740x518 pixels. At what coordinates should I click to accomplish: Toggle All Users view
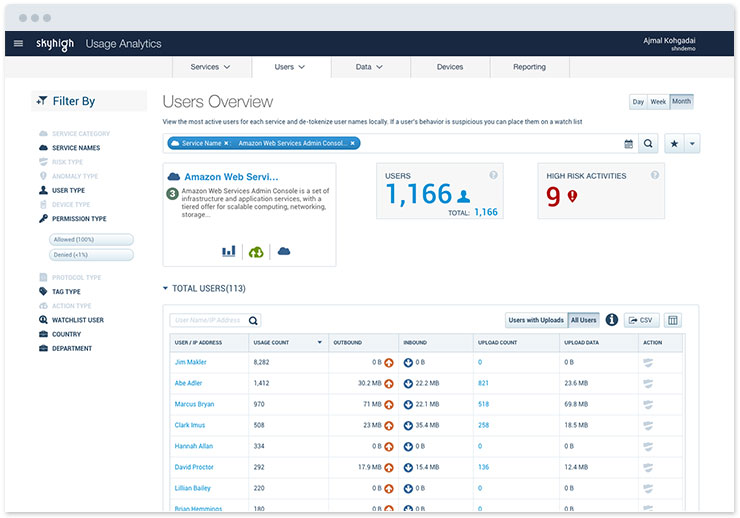[584, 320]
